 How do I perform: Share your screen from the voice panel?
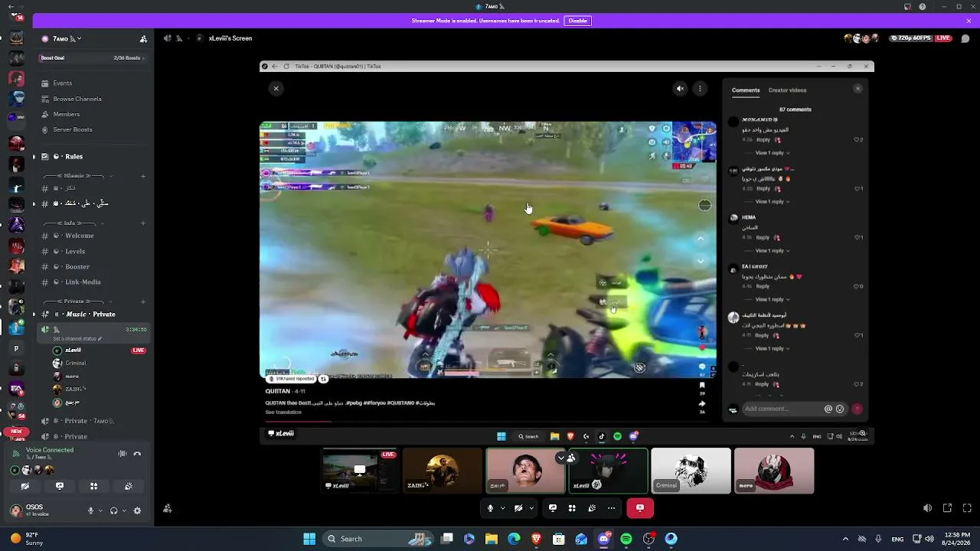click(60, 486)
